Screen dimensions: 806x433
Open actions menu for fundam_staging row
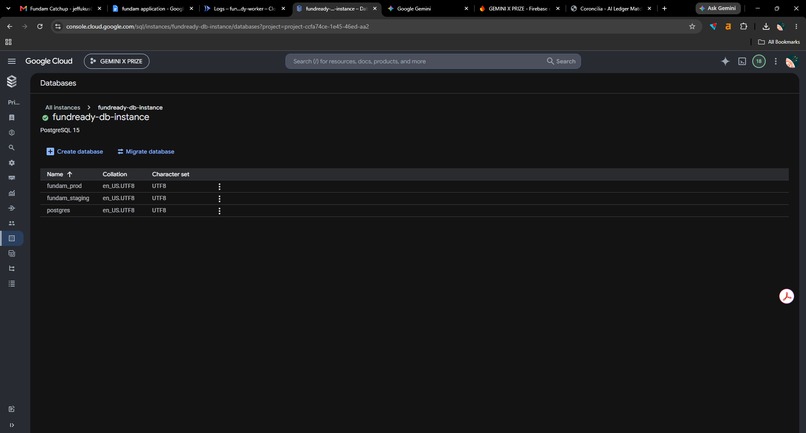click(219, 199)
